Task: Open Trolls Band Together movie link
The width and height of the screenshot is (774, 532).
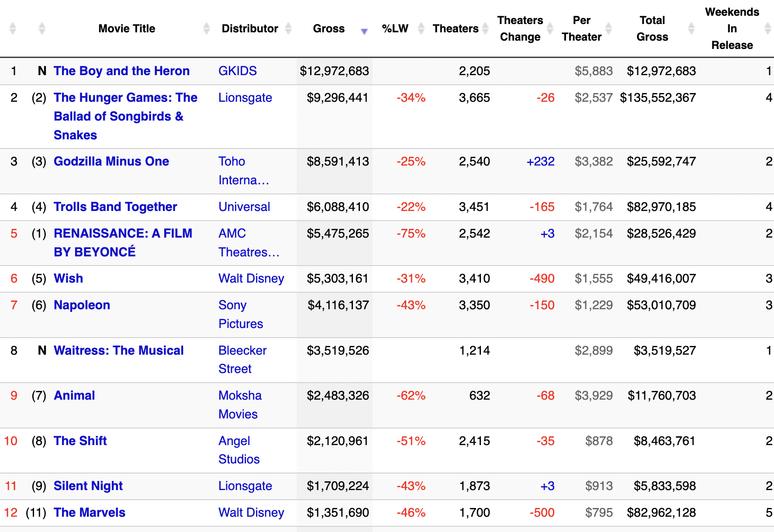Action: pos(115,207)
